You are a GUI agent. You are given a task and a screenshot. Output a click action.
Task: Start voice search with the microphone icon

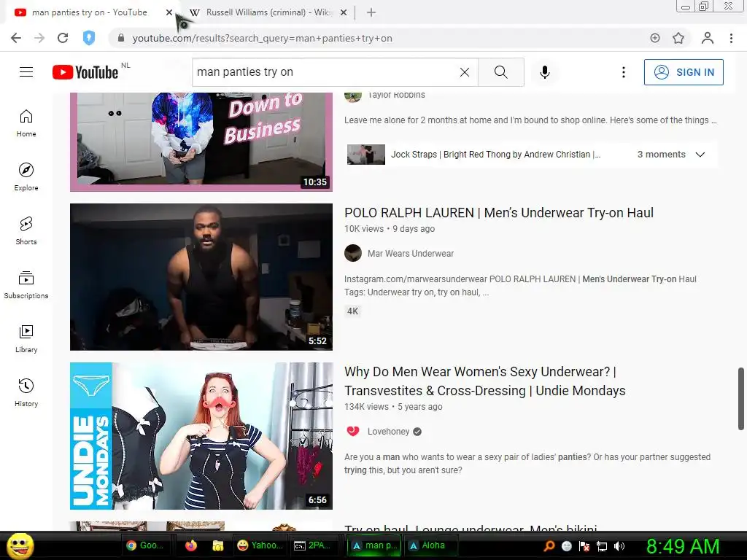(545, 72)
